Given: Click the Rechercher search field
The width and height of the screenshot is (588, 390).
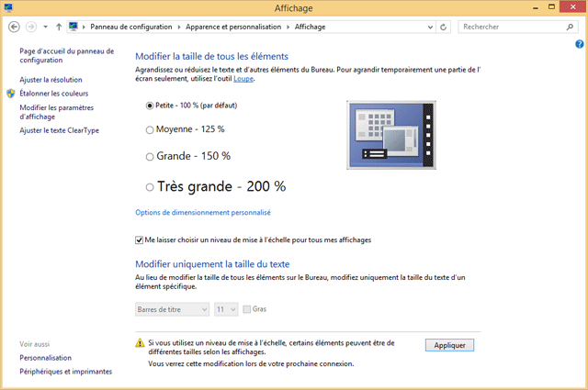Looking at the screenshot, I should pyautogui.click(x=508, y=28).
